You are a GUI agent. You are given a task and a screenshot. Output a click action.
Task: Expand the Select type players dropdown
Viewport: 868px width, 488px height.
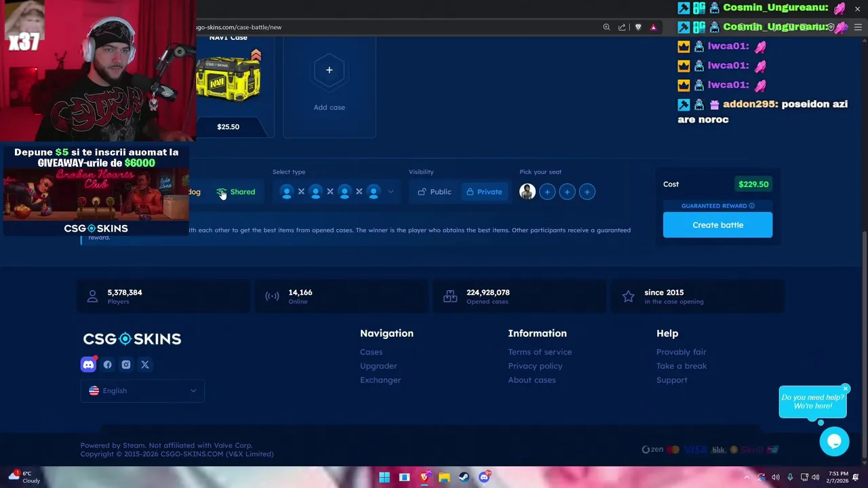tap(391, 192)
